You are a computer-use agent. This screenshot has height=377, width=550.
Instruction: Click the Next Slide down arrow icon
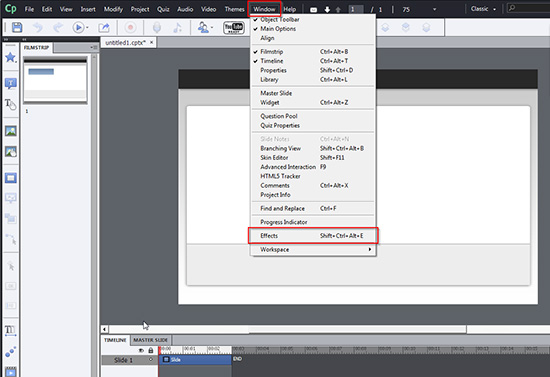327,9
